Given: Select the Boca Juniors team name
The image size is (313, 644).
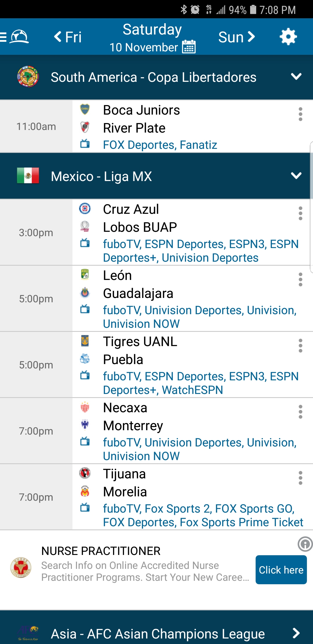Looking at the screenshot, I should pyautogui.click(x=141, y=110).
